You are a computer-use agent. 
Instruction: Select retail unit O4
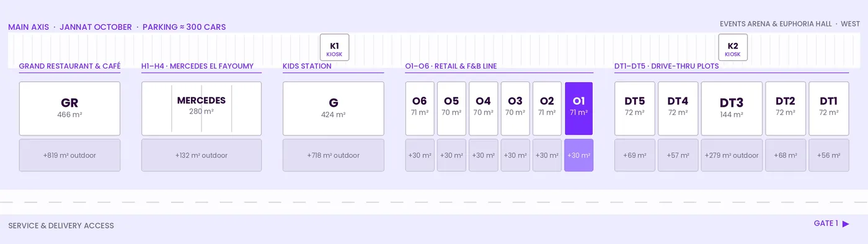point(483,109)
